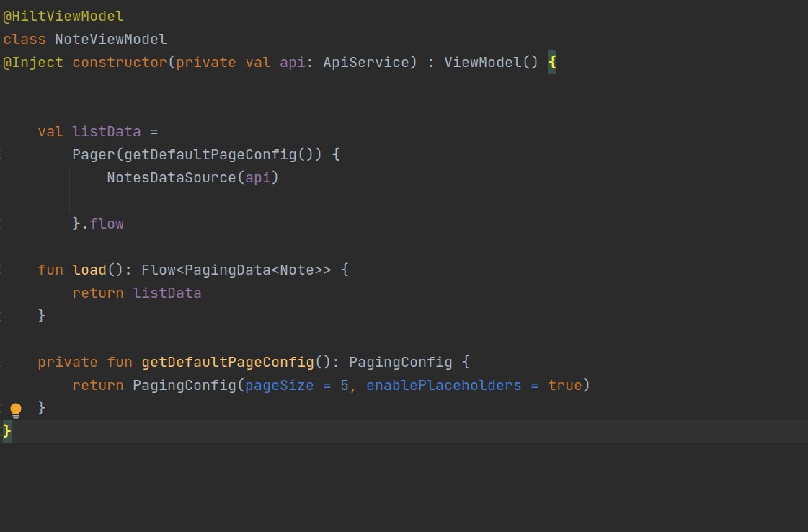Image resolution: width=808 pixels, height=532 pixels.
Task: Click the yellow lightbulb quick-fix icon
Action: coord(16,410)
